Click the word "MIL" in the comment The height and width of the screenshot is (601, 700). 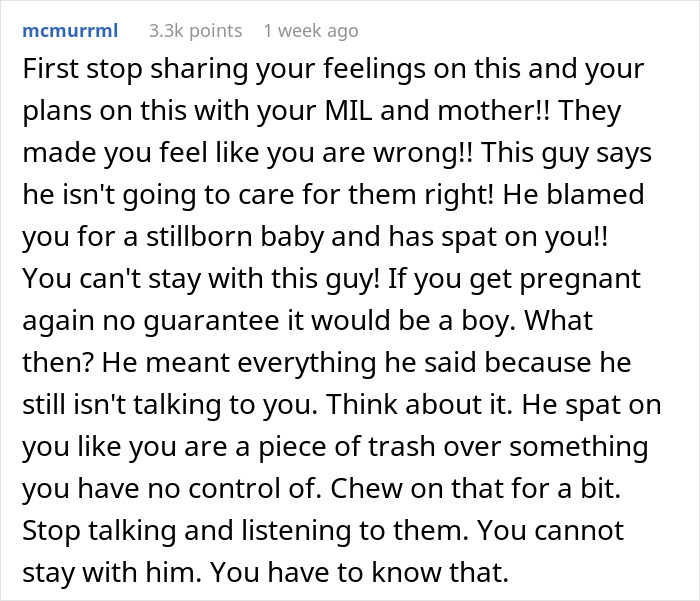tap(348, 110)
